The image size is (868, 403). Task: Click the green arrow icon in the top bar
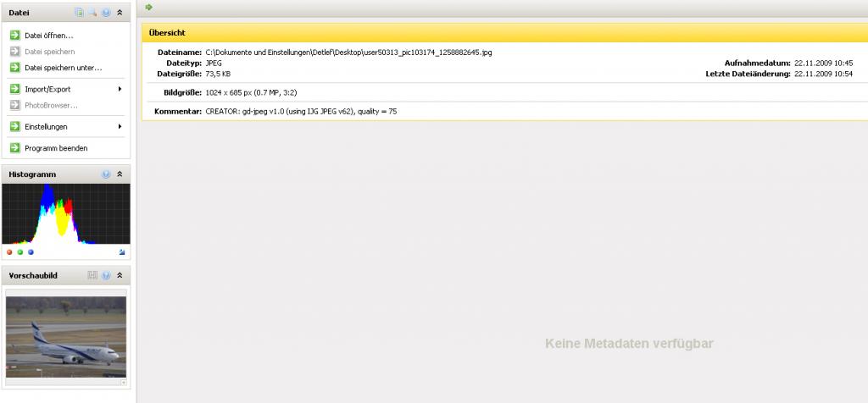148,7
